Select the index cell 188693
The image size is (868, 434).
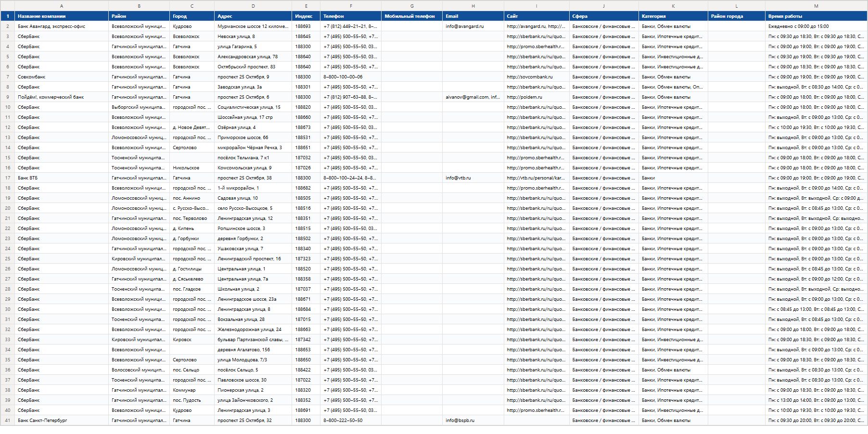306,26
